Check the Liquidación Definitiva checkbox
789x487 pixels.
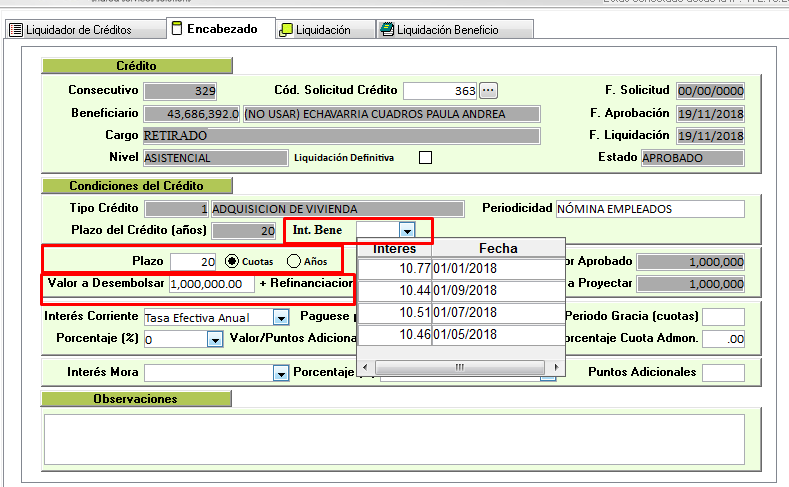point(425,157)
